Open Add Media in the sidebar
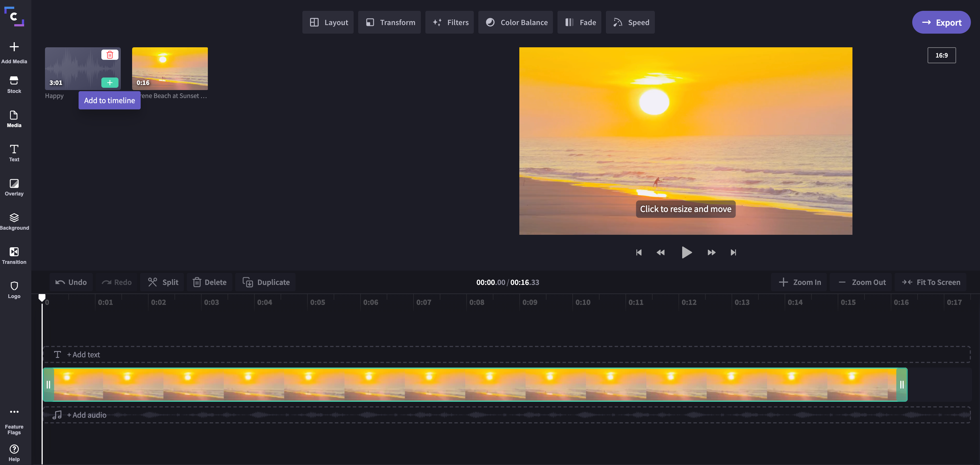The height and width of the screenshot is (465, 980). (x=14, y=52)
